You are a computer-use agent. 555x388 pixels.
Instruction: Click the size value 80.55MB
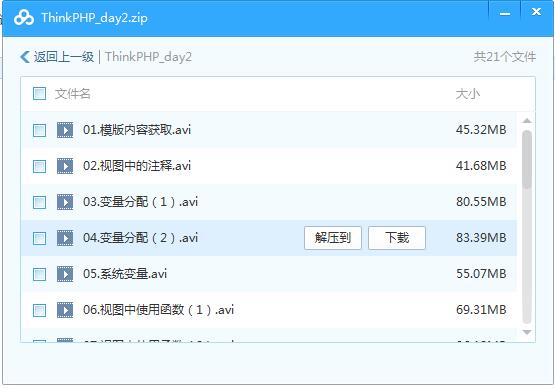(x=481, y=202)
